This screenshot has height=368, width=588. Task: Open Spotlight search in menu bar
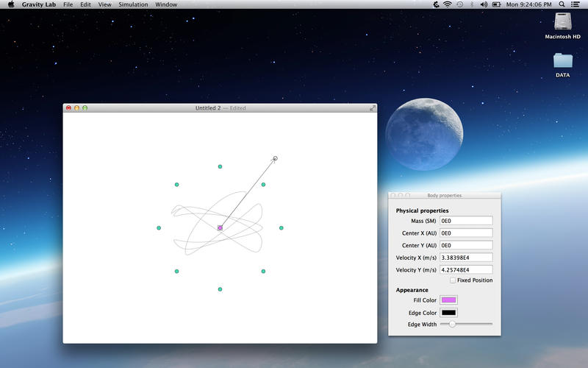[x=562, y=4]
